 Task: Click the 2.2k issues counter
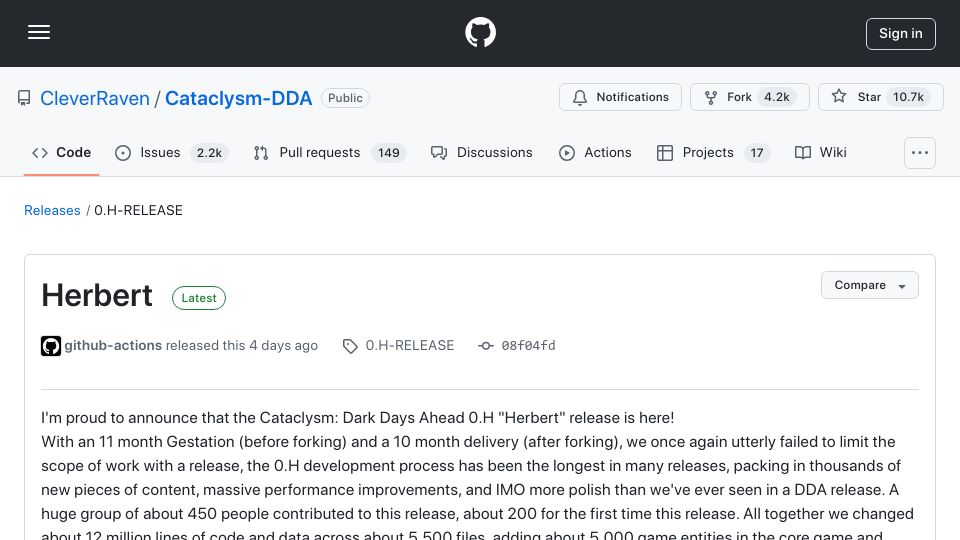209,153
